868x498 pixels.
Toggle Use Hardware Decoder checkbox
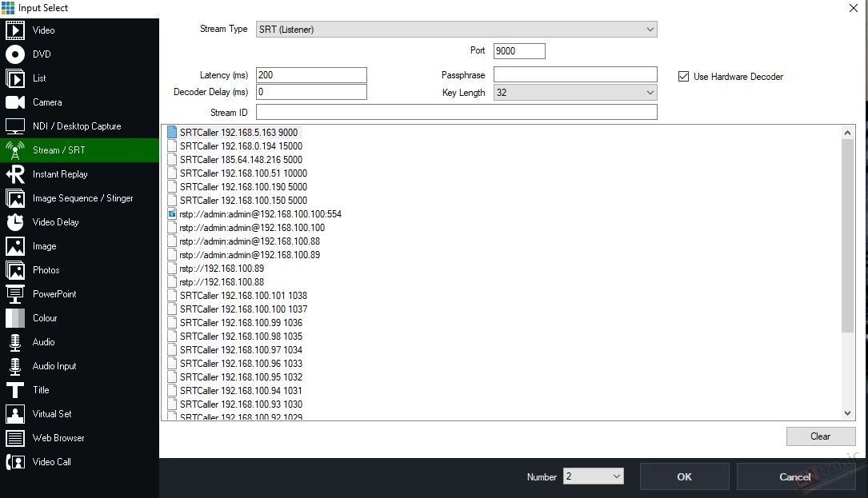click(x=684, y=77)
